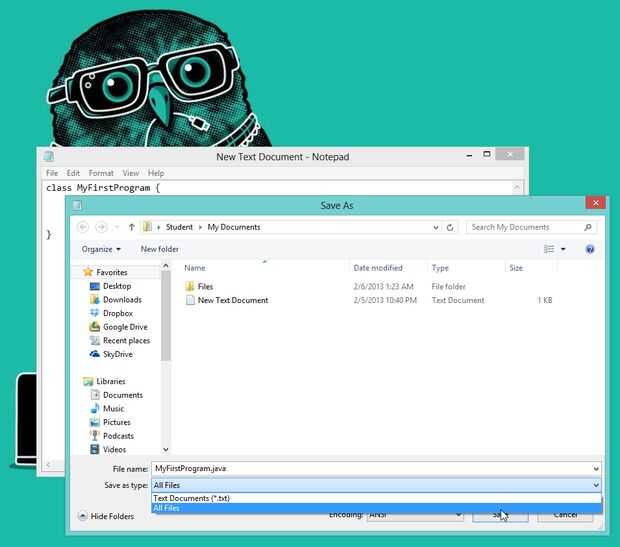Click inside the Notepad text area code line
This screenshot has width=620, height=547.
pyautogui.click(x=103, y=188)
